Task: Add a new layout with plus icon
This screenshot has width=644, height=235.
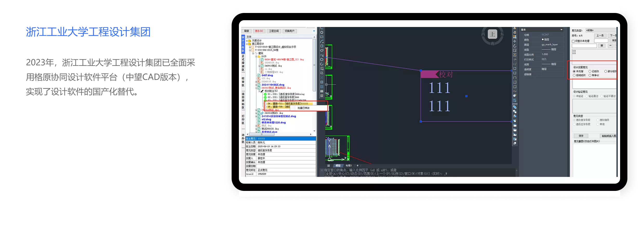Action: coord(358,165)
